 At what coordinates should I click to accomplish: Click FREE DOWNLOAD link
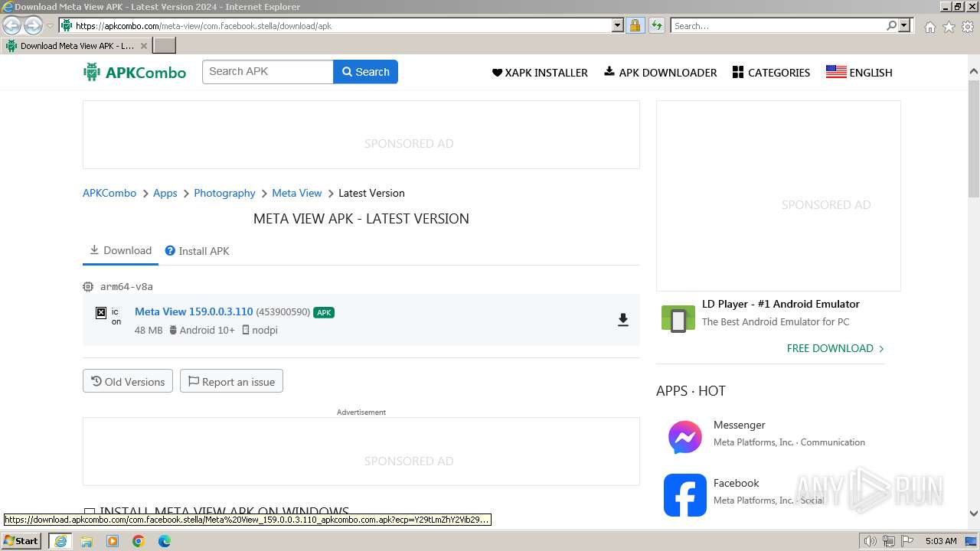pos(835,348)
